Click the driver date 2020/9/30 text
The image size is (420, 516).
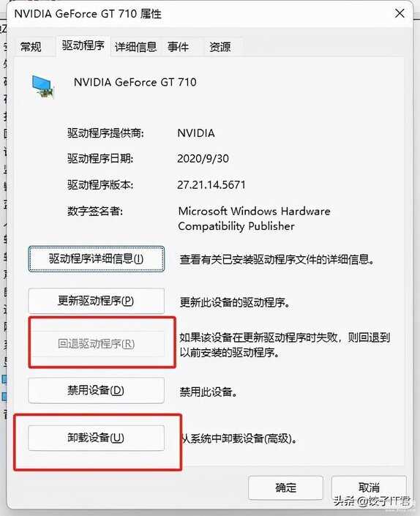203,159
